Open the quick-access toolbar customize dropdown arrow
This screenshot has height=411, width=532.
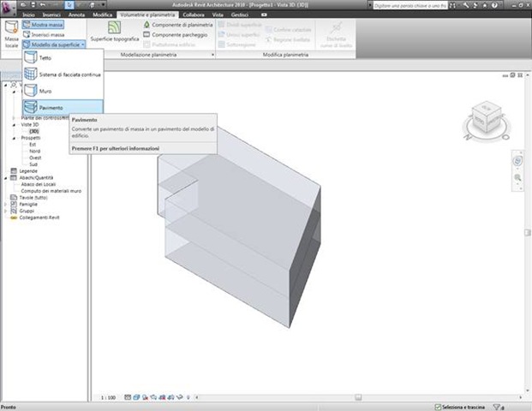[103, 5]
